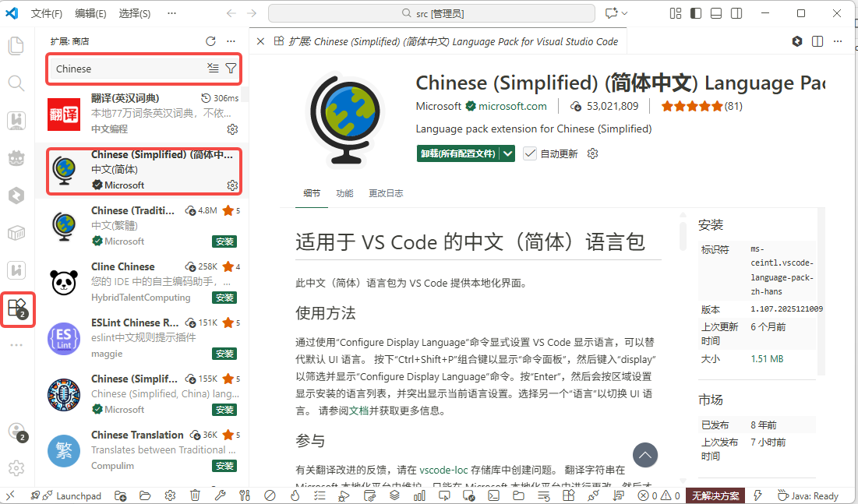Split the extension editor to the right

pyautogui.click(x=817, y=41)
